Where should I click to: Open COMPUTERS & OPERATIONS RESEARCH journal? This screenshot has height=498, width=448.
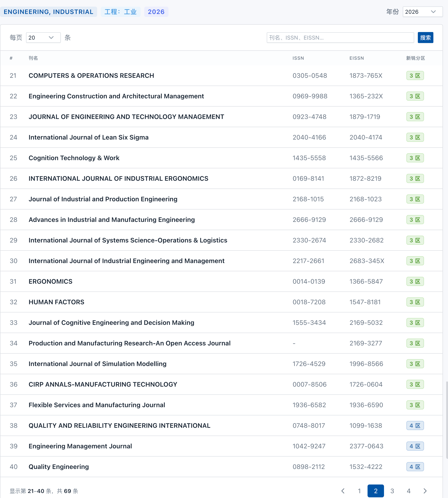click(x=91, y=76)
